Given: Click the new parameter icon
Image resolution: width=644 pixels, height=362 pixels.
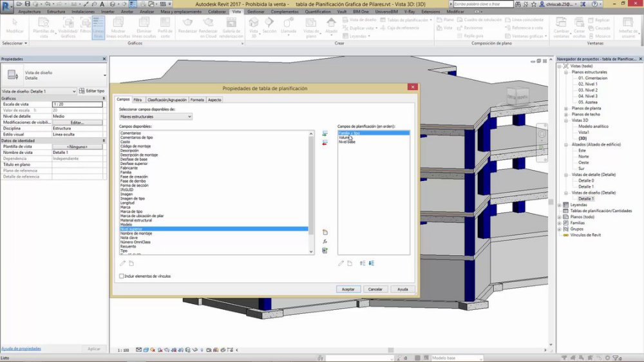Looking at the screenshot, I should [325, 233].
